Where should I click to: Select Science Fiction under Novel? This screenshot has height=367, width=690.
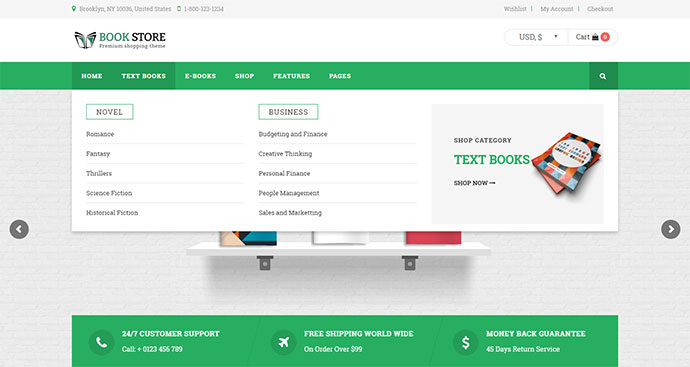point(109,193)
